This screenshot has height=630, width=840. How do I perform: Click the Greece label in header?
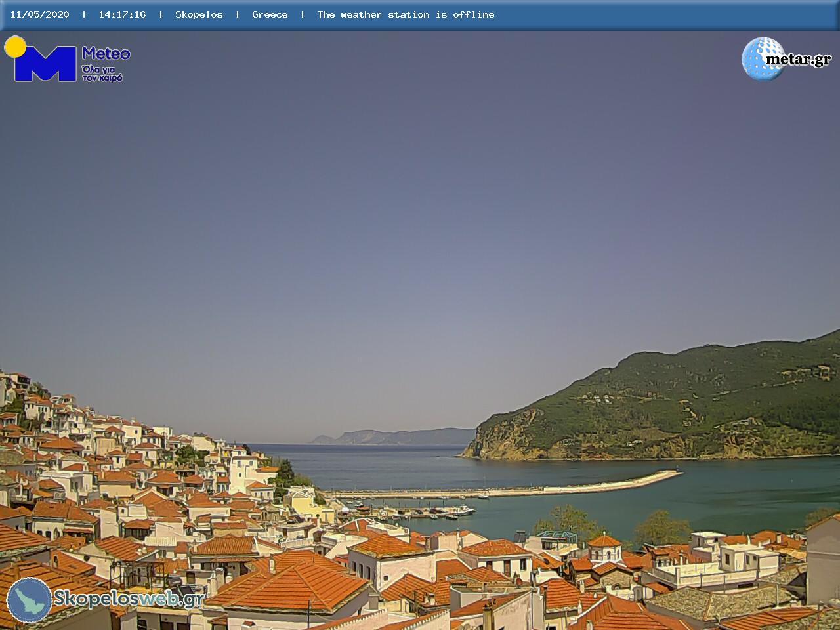(x=270, y=14)
